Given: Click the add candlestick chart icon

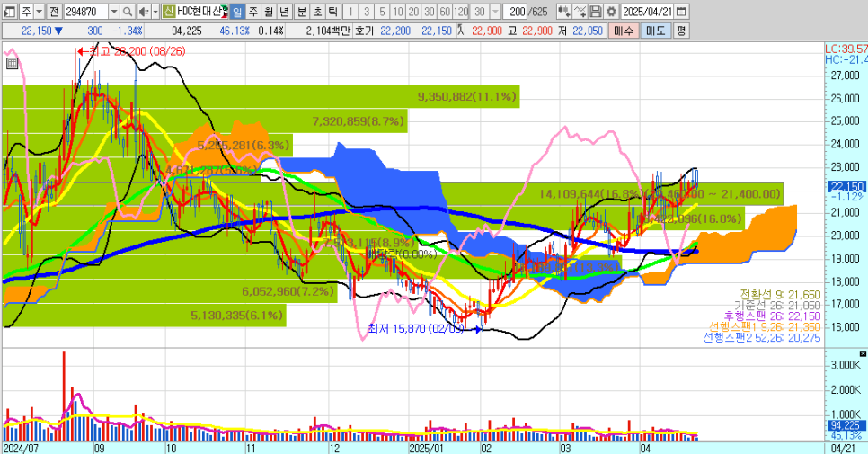Looking at the screenshot, I should (563, 11).
